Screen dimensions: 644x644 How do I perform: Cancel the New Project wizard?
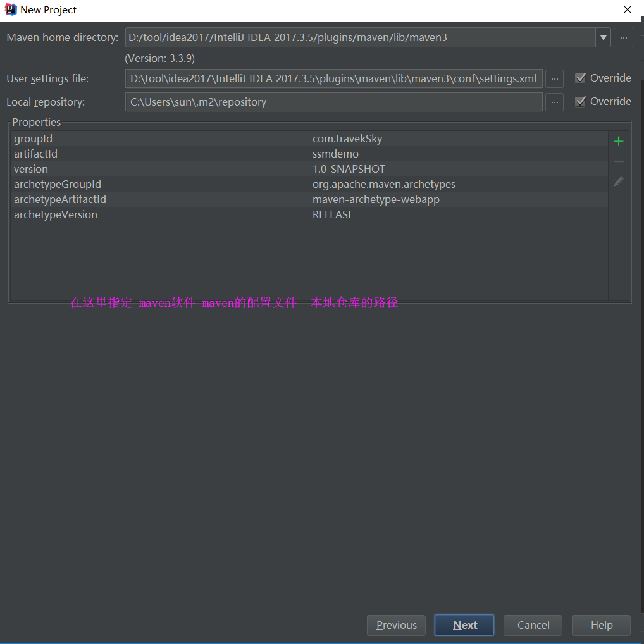point(533,625)
